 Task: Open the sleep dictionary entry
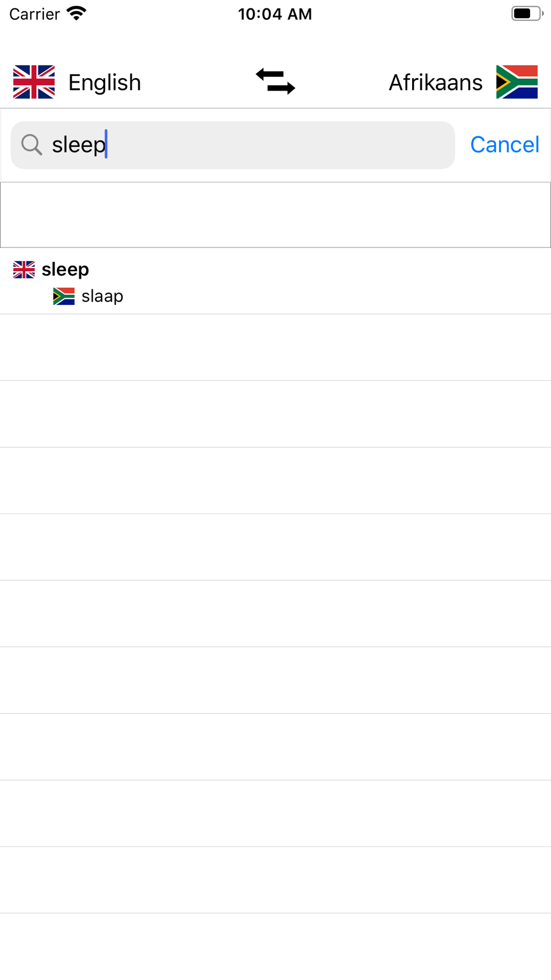pos(275,281)
